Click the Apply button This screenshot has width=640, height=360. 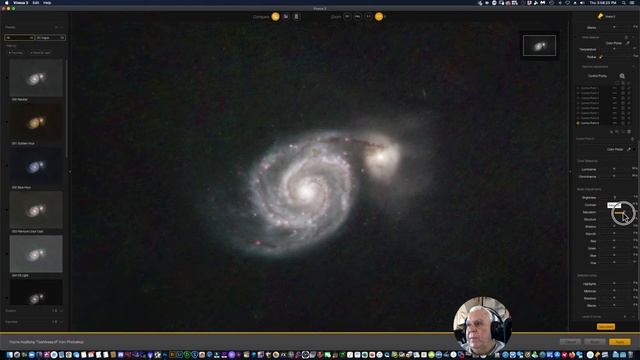pyautogui.click(x=620, y=342)
